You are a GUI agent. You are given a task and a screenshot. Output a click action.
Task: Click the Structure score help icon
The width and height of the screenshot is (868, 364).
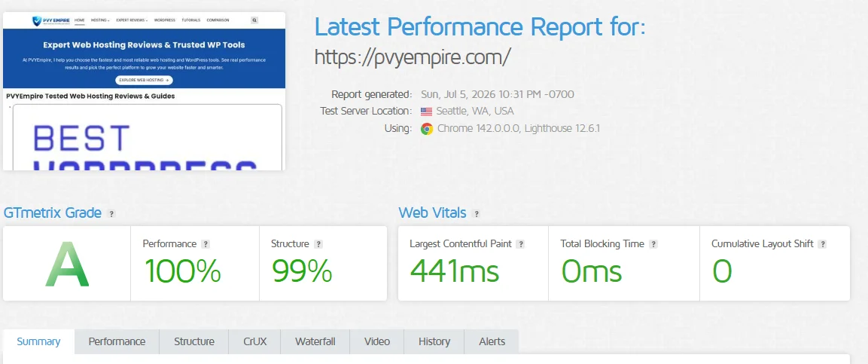[x=318, y=243]
